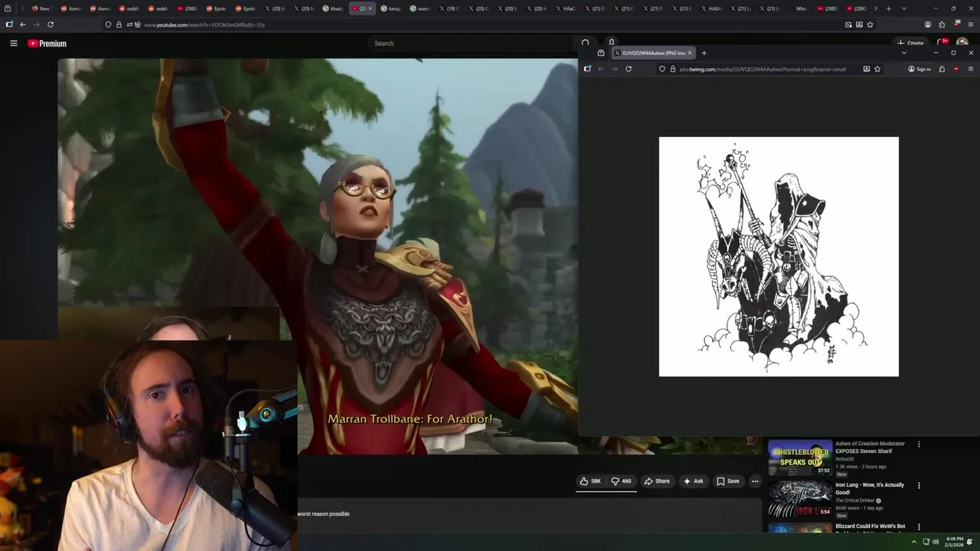The width and height of the screenshot is (980, 551).
Task: Open new tab in the twimg window
Action: click(x=704, y=53)
